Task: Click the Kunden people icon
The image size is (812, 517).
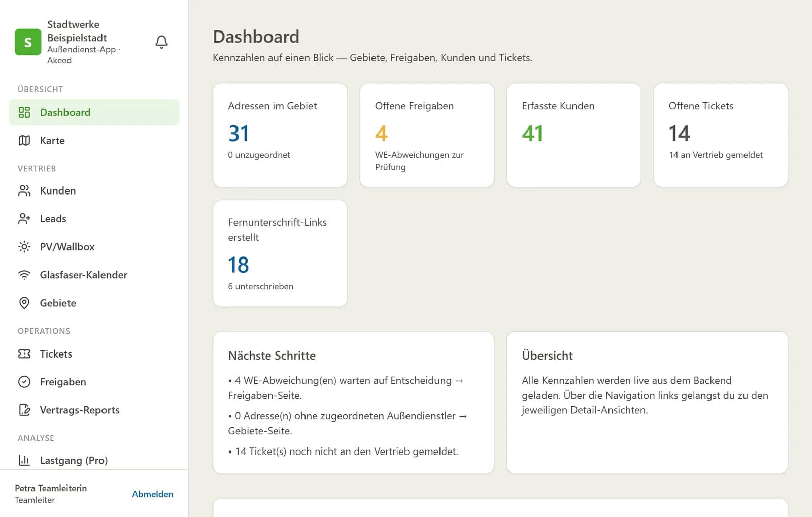Action: (x=24, y=190)
